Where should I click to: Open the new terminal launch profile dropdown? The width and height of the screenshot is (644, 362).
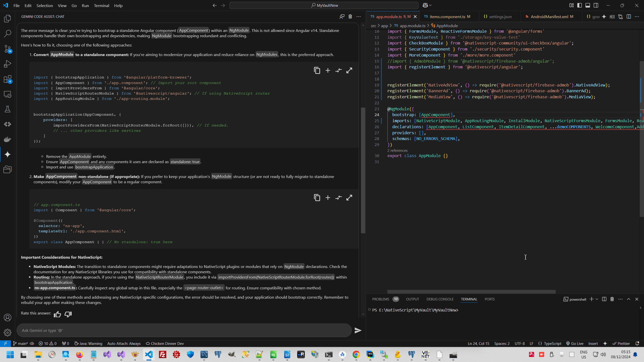pos(597,299)
